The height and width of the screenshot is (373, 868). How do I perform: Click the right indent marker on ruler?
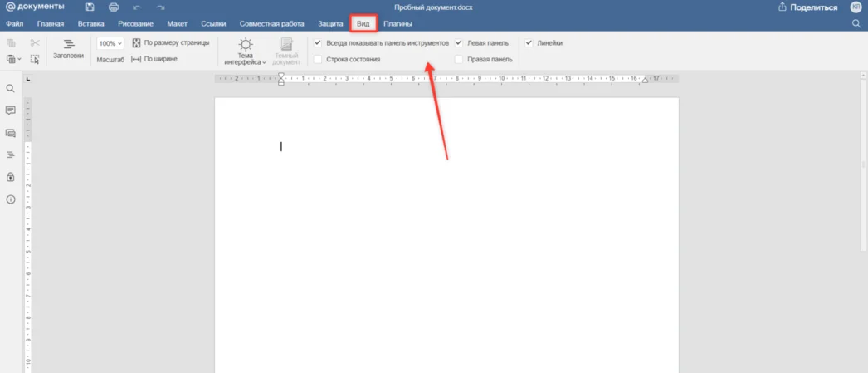click(644, 81)
